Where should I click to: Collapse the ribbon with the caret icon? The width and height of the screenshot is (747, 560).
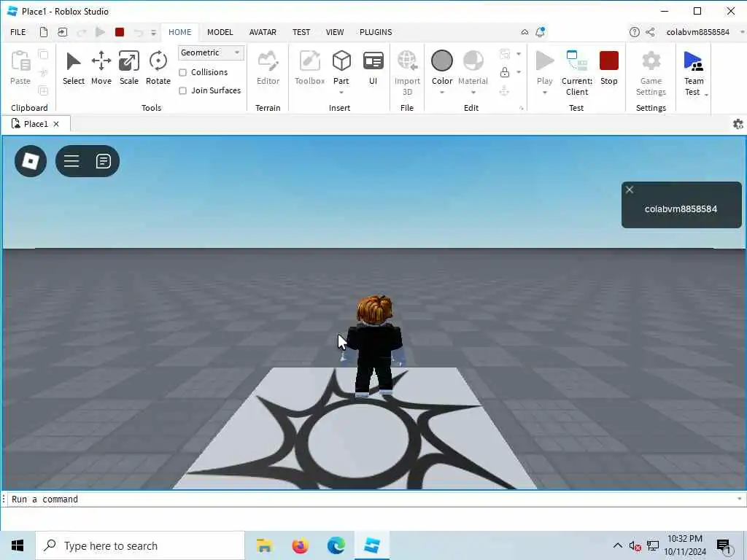[x=525, y=32]
